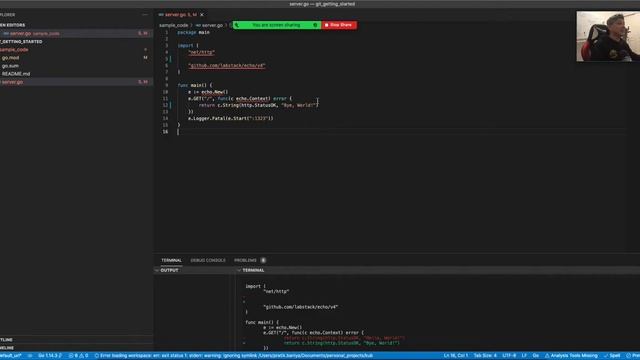Click the e.Logger.Fatal code line

(x=231, y=118)
